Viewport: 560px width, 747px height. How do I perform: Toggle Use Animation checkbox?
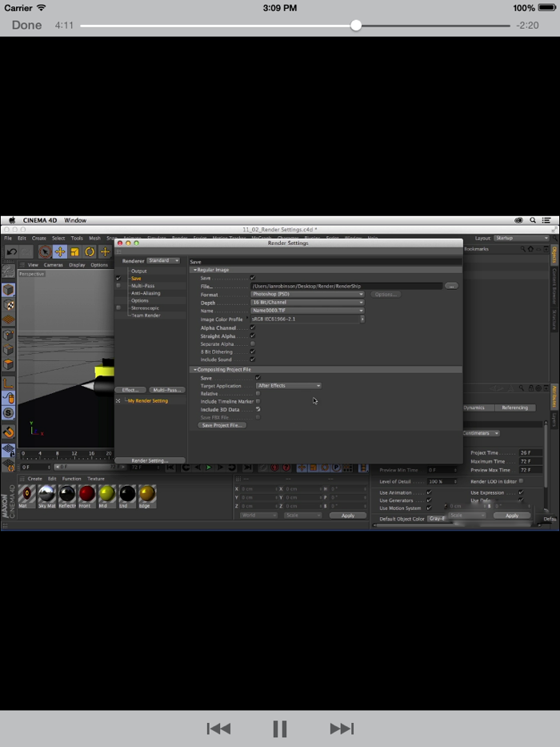point(429,492)
